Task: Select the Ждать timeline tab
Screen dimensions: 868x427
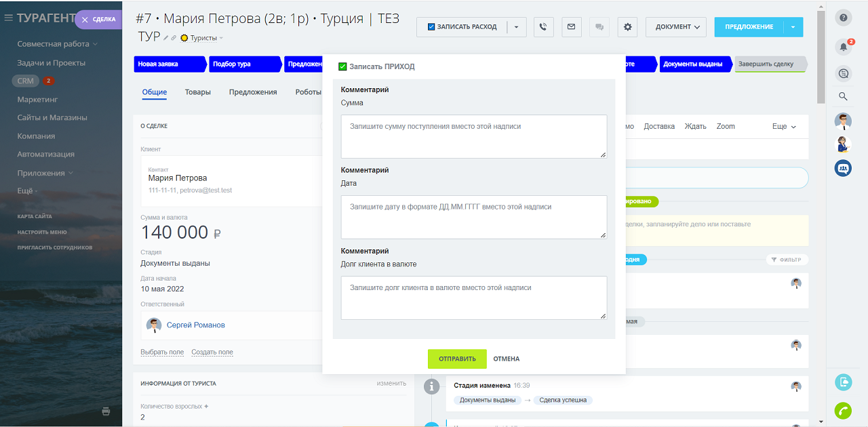Action: (696, 127)
